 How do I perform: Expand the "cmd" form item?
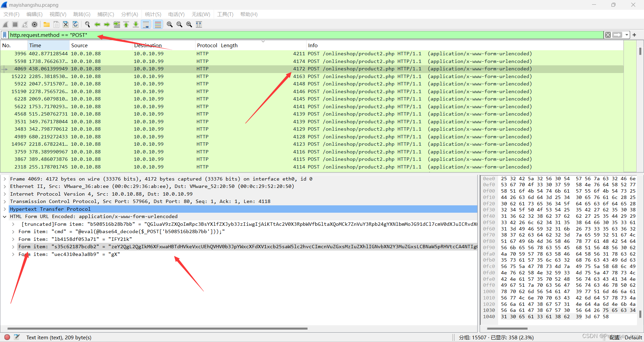pyautogui.click(x=13, y=231)
